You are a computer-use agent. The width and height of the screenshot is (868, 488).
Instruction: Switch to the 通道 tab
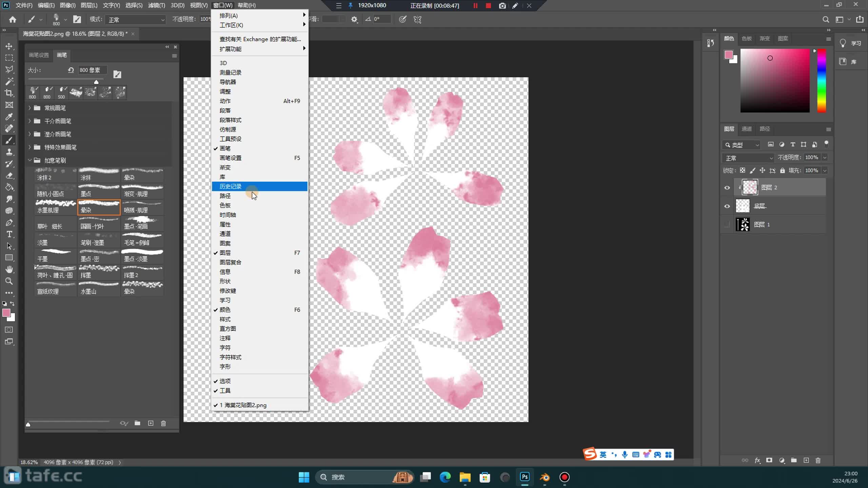[x=747, y=129]
